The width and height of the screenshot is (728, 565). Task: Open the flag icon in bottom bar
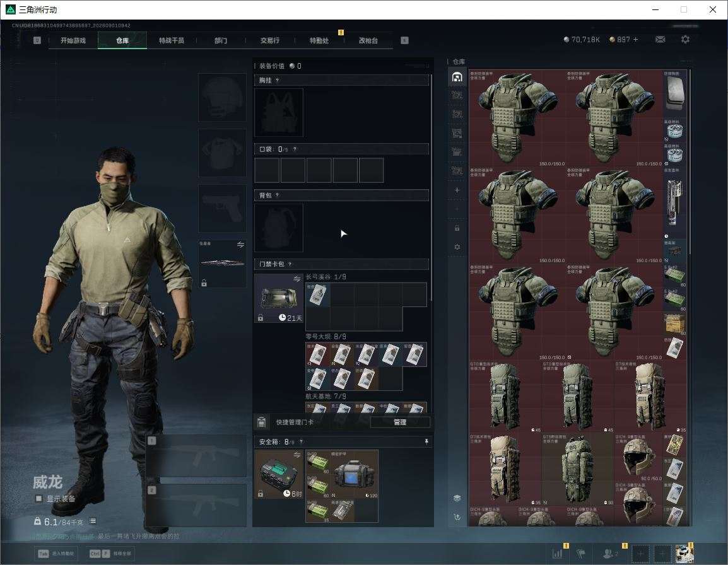click(580, 553)
